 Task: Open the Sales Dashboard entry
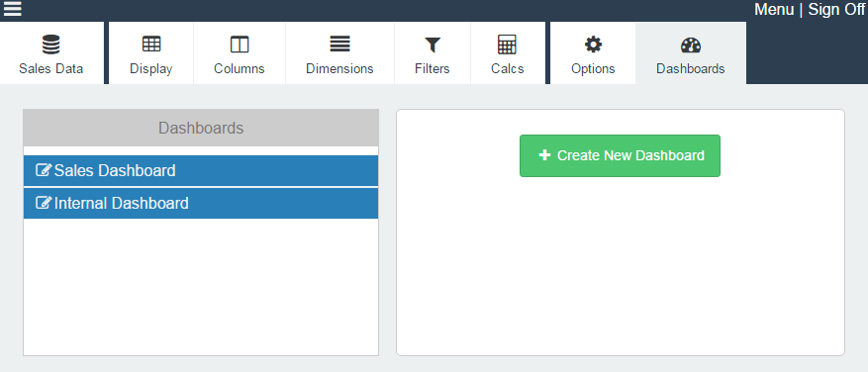click(x=201, y=170)
